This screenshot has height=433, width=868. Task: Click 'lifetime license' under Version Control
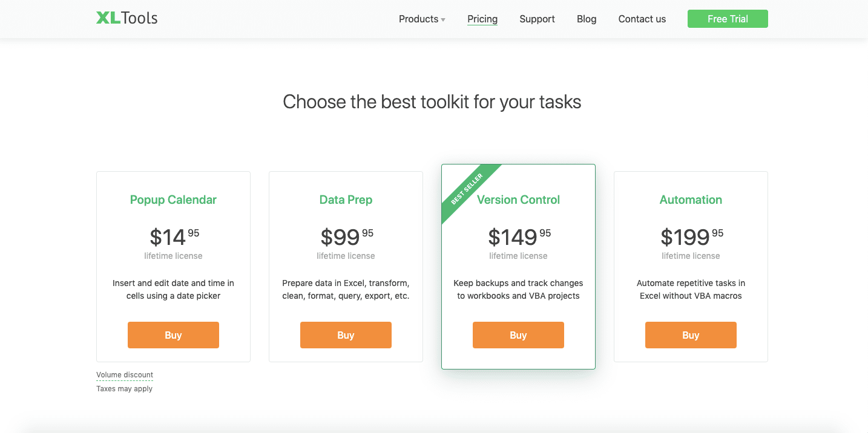(x=518, y=256)
